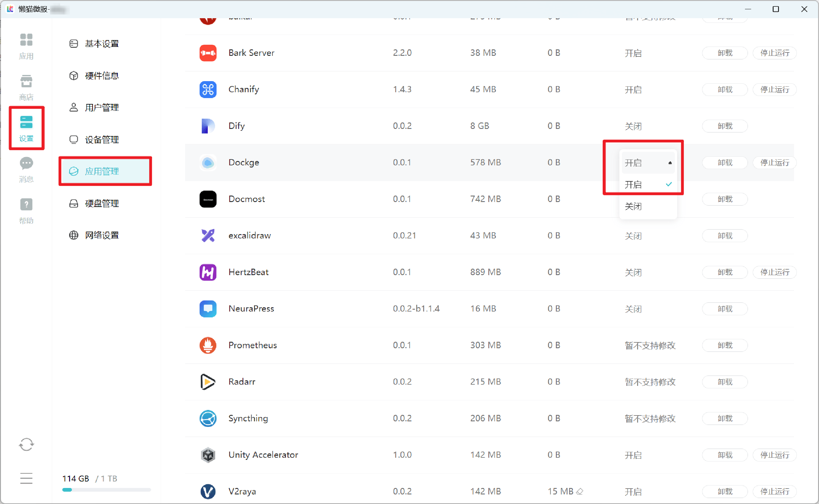819x504 pixels.
Task: Click 停止运行 button for HertzBeat
Action: 774,272
